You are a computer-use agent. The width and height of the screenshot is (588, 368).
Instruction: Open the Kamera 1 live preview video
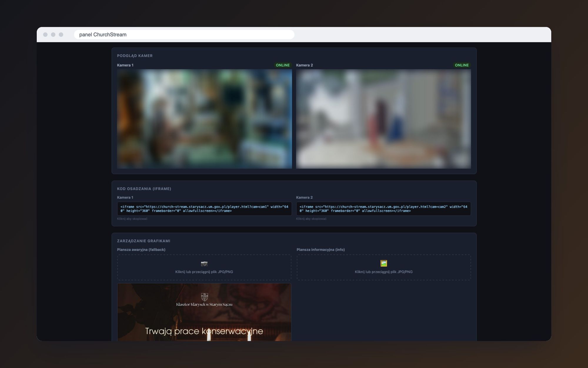(x=204, y=119)
